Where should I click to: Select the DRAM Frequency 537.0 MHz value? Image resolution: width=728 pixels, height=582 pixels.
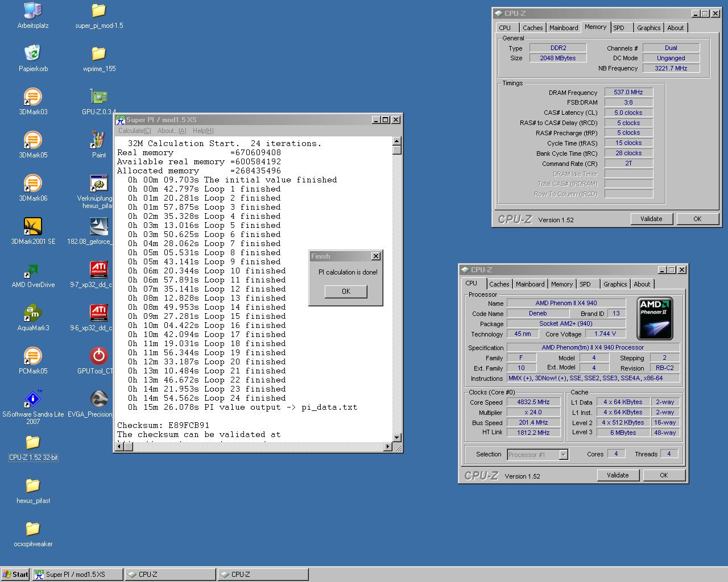pyautogui.click(x=628, y=92)
